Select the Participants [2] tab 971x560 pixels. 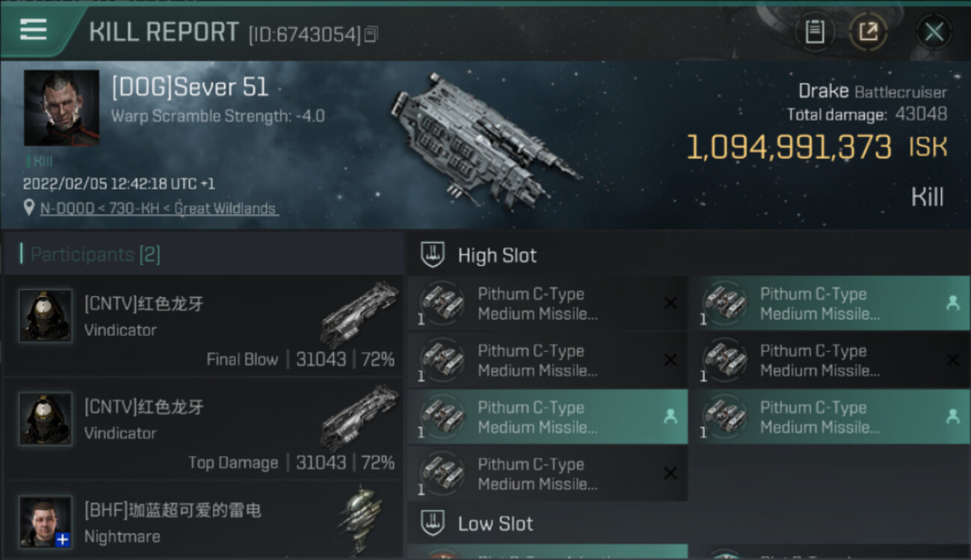[x=95, y=255]
